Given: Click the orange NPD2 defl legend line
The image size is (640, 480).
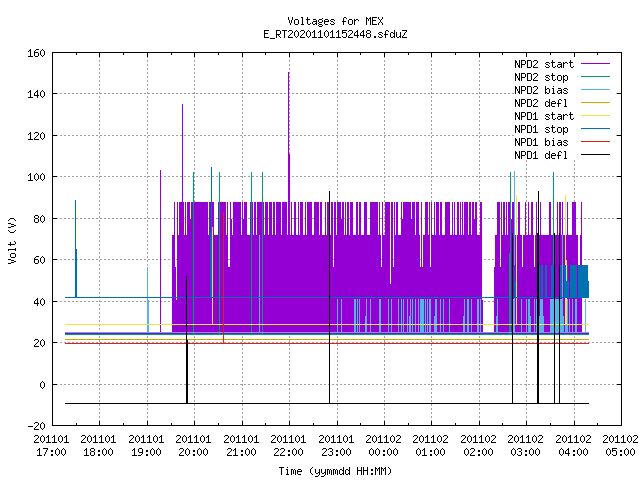Looking at the screenshot, I should 595,102.
